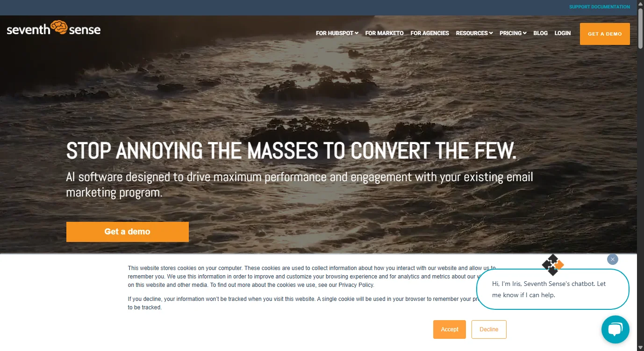Expand the For HubSpot dropdown menu
This screenshot has width=644, height=351.
pyautogui.click(x=337, y=33)
